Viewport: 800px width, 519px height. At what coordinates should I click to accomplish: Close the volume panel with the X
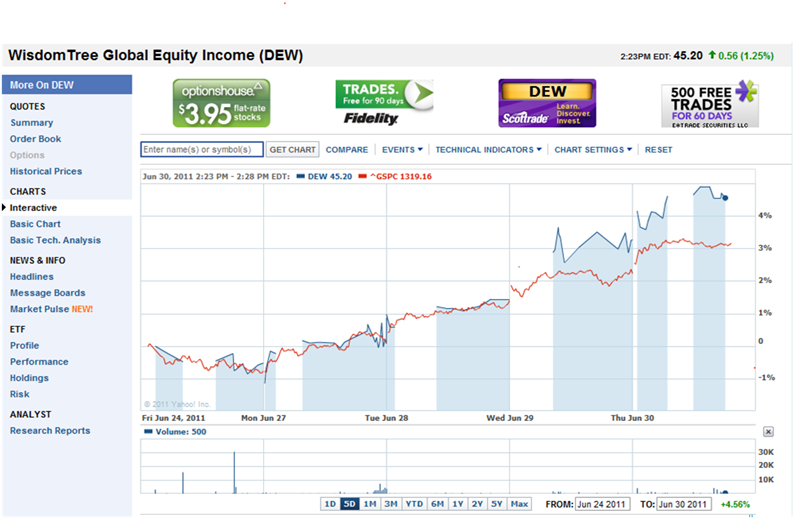click(x=768, y=432)
